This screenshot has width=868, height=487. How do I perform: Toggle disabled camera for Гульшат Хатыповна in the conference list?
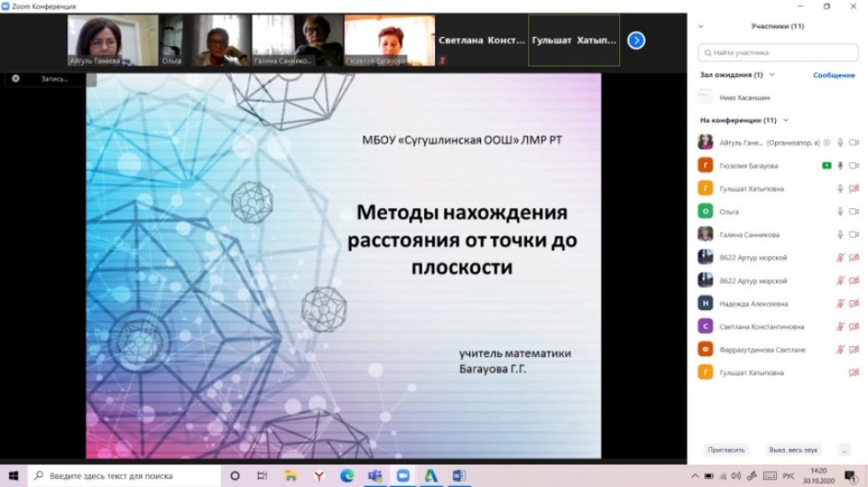pyautogui.click(x=854, y=189)
